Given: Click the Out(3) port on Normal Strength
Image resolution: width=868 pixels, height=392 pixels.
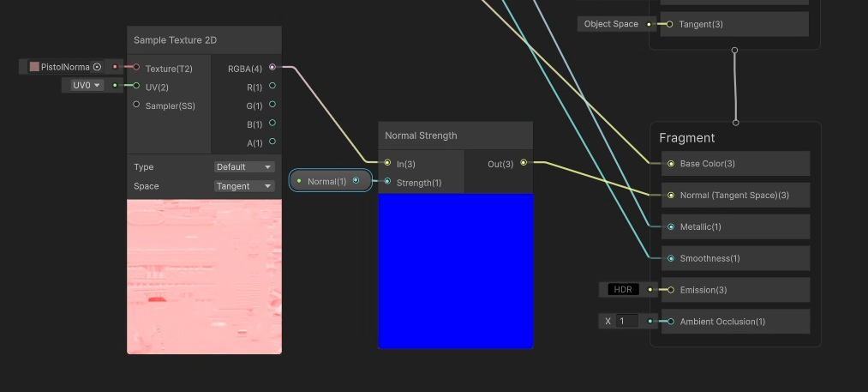Looking at the screenshot, I should coord(524,163).
